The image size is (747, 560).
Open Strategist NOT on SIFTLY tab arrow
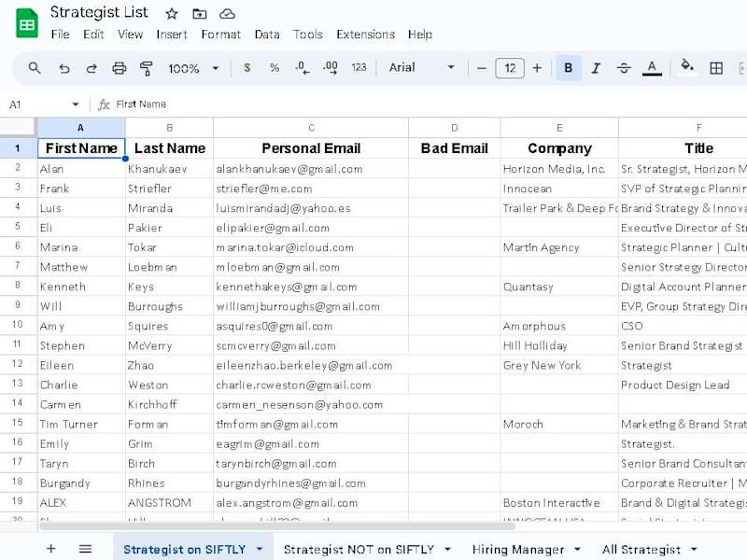coord(447,549)
